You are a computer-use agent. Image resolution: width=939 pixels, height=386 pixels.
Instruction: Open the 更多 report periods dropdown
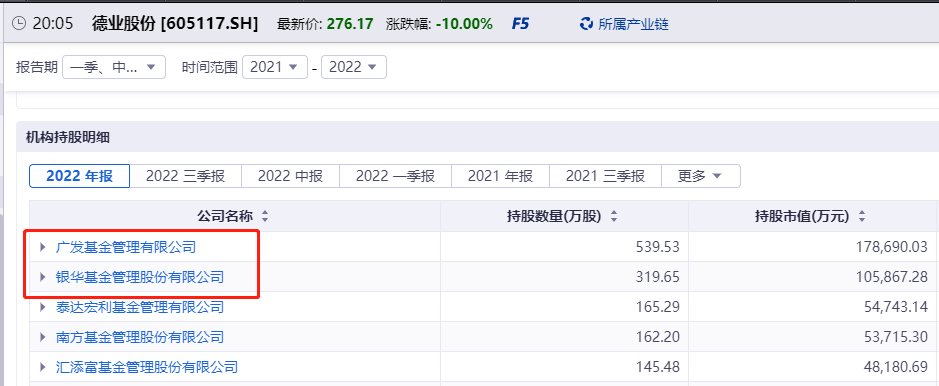pyautogui.click(x=701, y=176)
